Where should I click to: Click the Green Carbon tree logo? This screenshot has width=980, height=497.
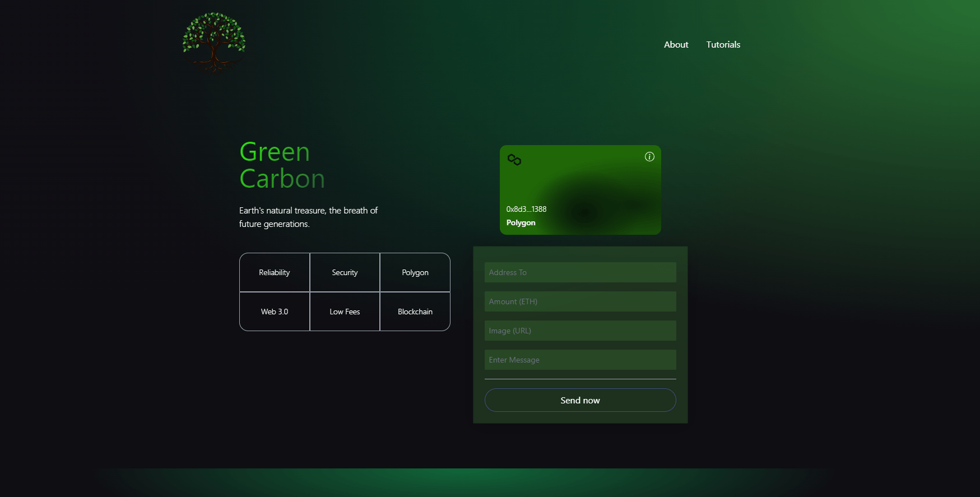213,43
